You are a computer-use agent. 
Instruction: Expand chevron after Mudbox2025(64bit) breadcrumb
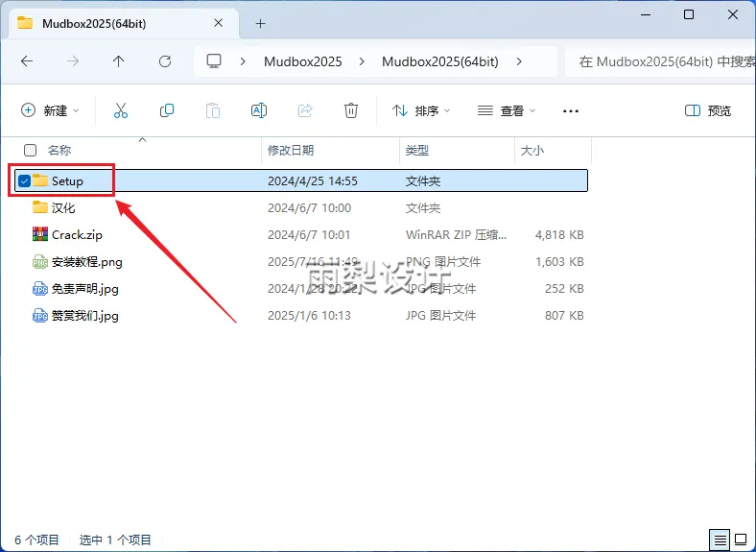tap(519, 61)
